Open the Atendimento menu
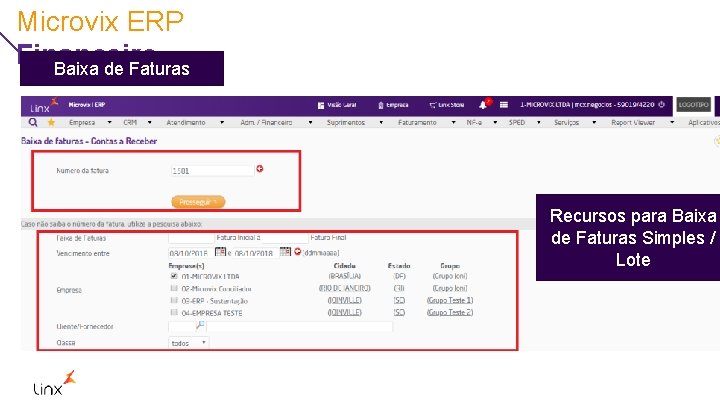The width and height of the screenshot is (720, 405). click(186, 123)
